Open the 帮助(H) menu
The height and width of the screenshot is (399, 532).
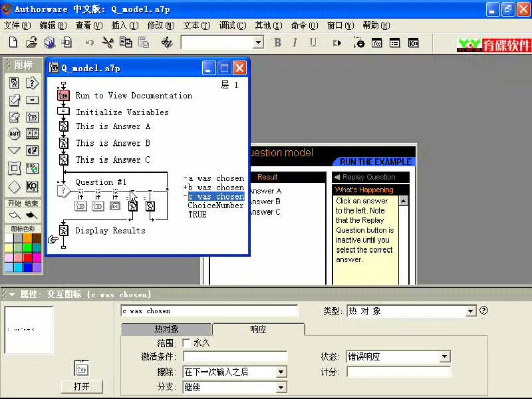376,25
